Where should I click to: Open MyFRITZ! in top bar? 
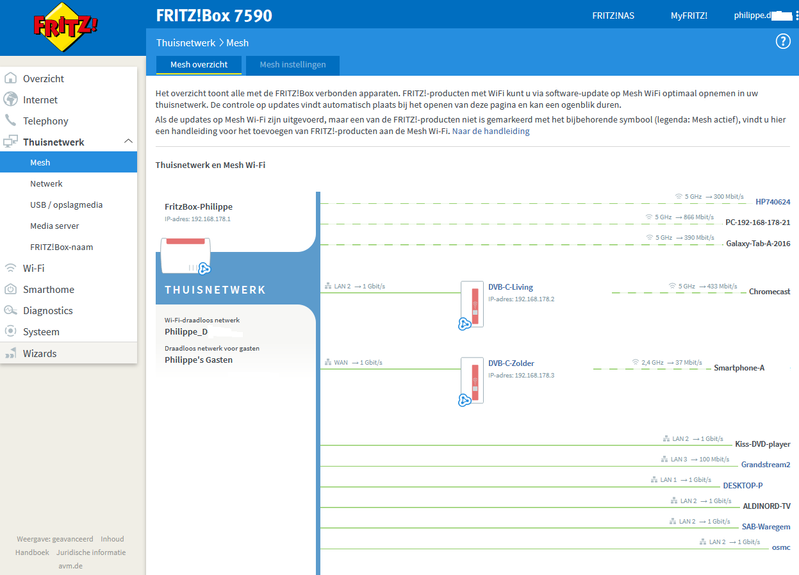688,16
